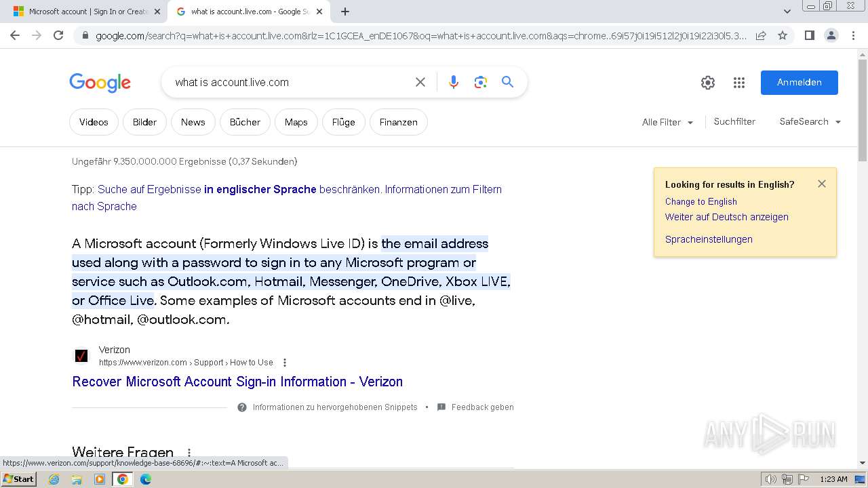
Task: Filter results by Bilder
Action: tap(144, 122)
